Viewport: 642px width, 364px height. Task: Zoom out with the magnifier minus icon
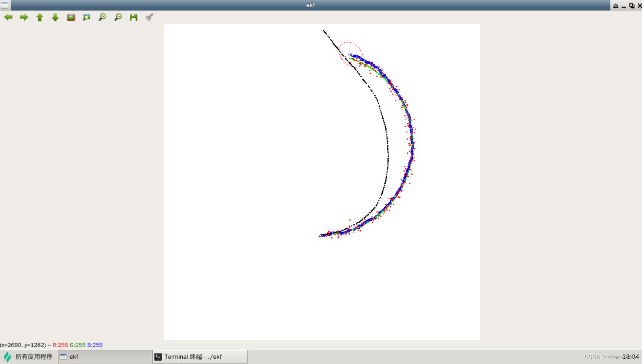pyautogui.click(x=118, y=17)
